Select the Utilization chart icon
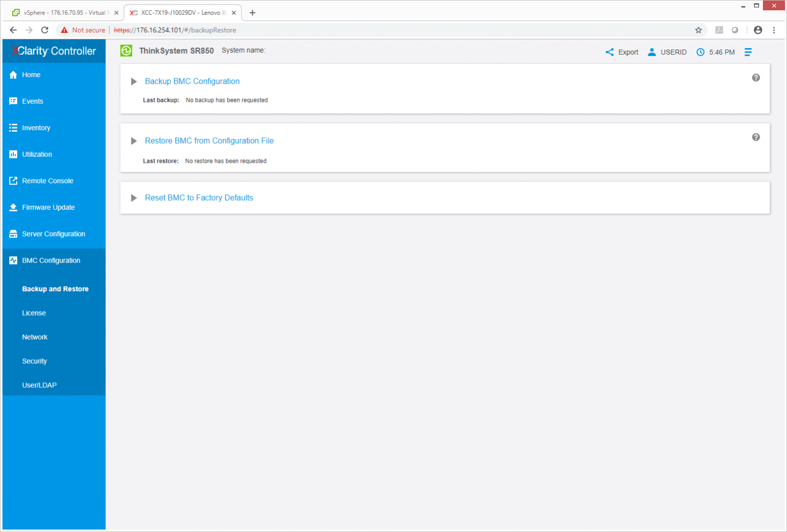This screenshot has height=532, width=787. [13, 154]
